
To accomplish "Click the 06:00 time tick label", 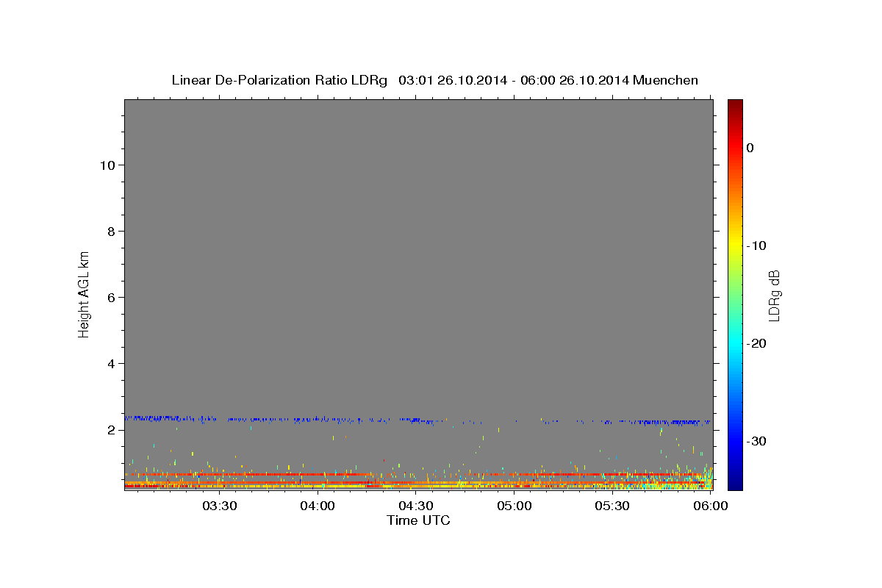I will click(711, 506).
